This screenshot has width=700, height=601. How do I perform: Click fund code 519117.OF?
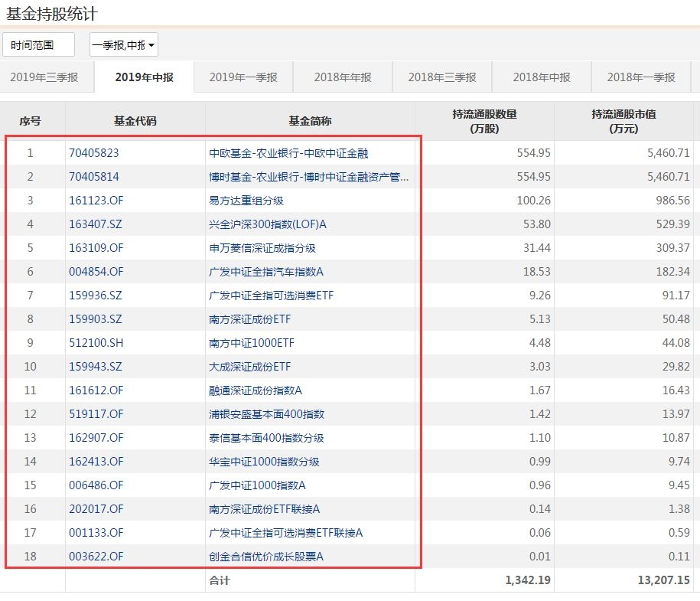point(96,414)
